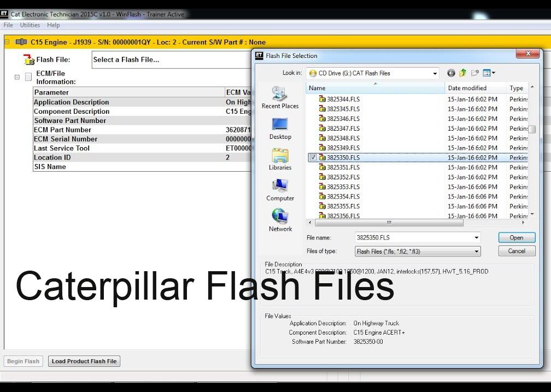Click the vertical scrollbar thumb in file list
Screen dimensions: 551x392
[532, 129]
